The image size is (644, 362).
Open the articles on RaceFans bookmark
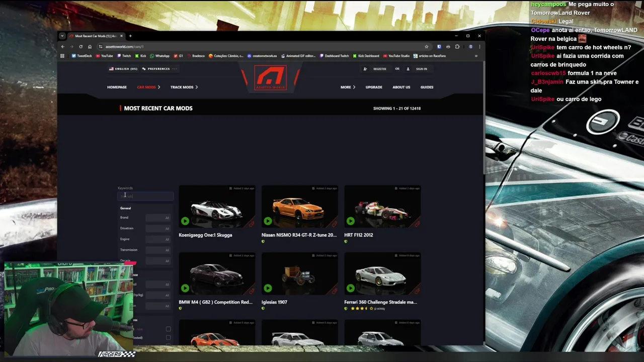click(430, 56)
